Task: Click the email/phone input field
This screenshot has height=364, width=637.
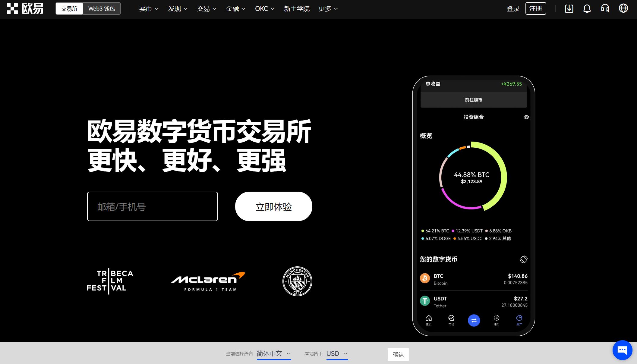Action: coord(152,206)
